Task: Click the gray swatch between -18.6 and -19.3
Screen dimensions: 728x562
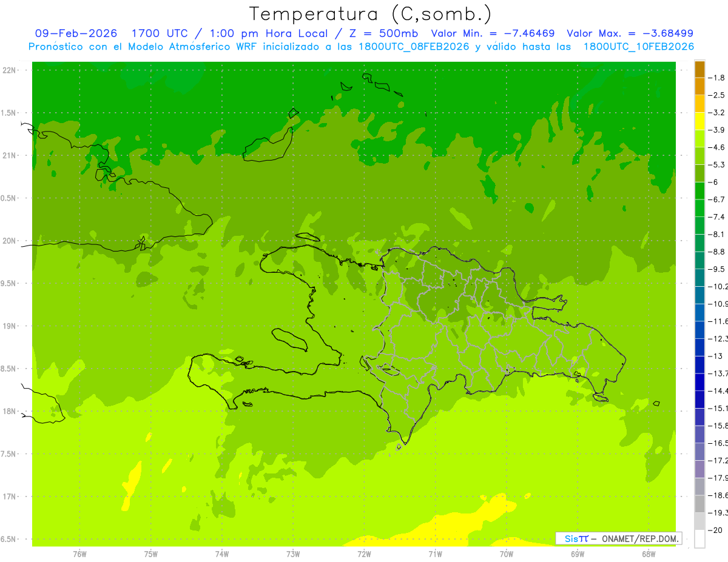Action: 699,504
